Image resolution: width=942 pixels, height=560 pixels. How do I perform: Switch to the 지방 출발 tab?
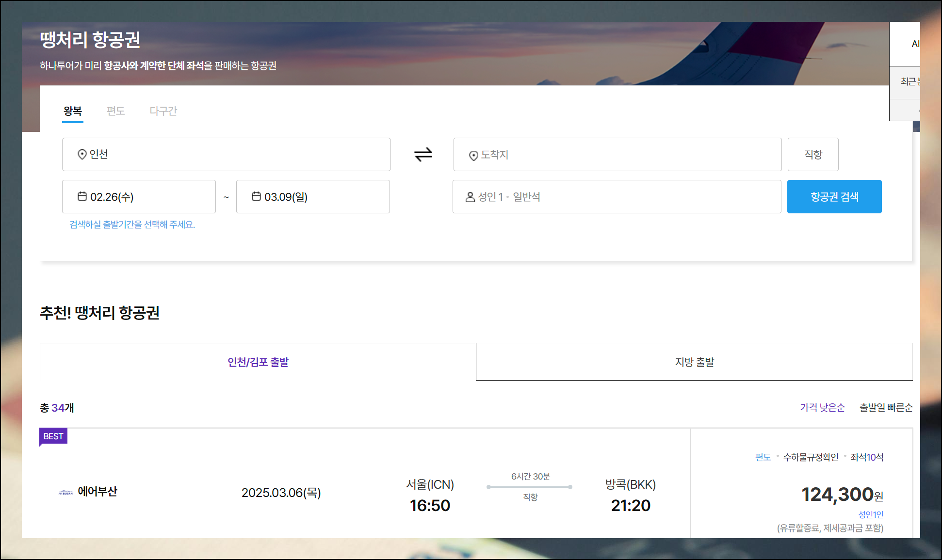(694, 362)
